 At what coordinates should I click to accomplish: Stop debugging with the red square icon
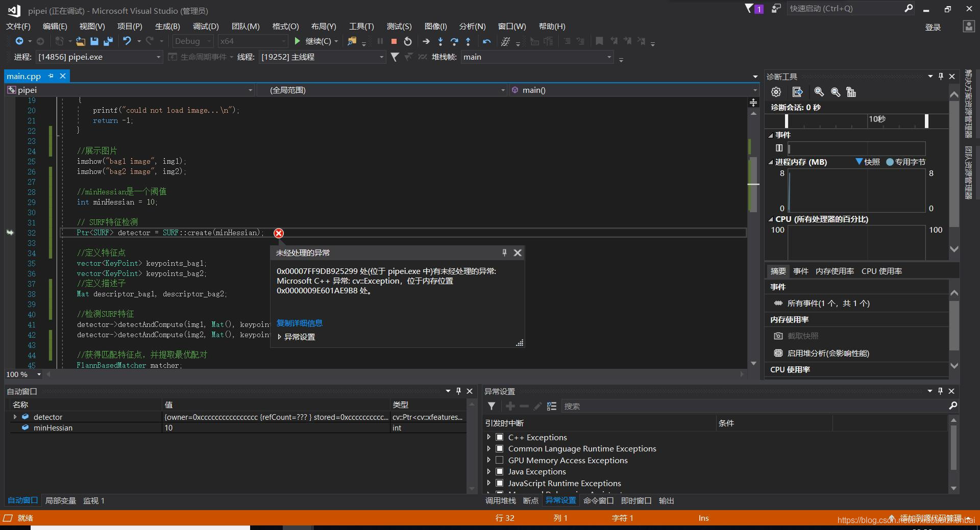(394, 41)
